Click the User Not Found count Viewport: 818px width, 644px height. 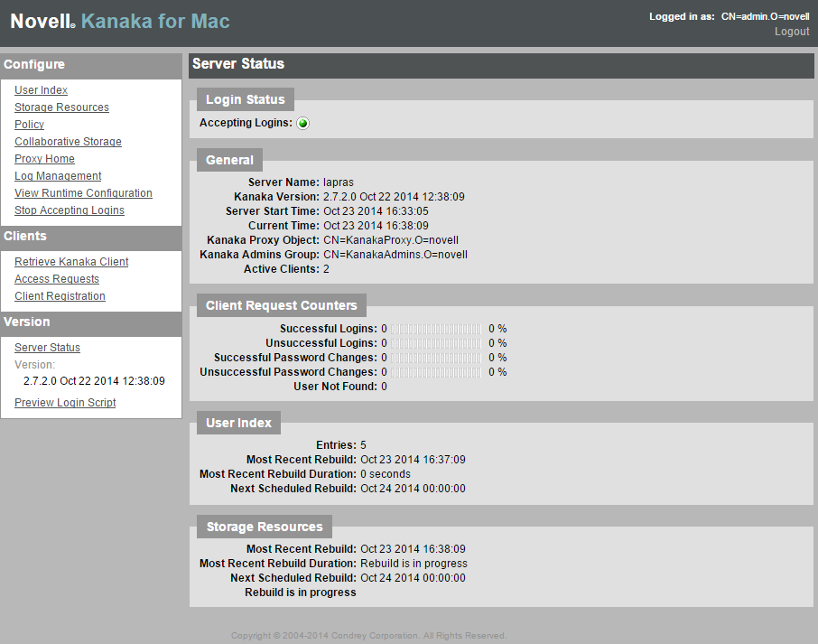[x=384, y=387]
